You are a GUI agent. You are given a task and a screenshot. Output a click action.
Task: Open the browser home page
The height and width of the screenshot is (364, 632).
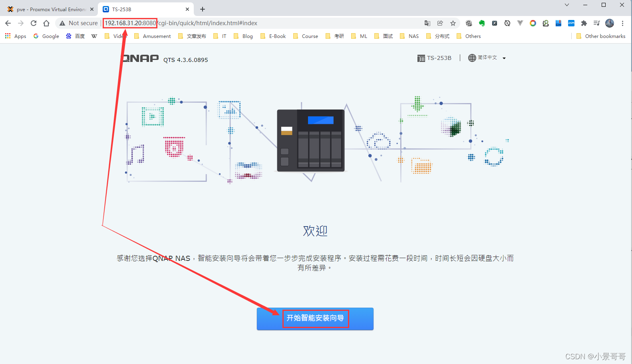pos(46,23)
